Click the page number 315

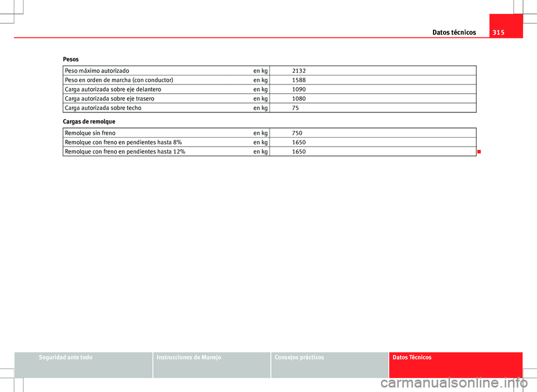(x=498, y=32)
